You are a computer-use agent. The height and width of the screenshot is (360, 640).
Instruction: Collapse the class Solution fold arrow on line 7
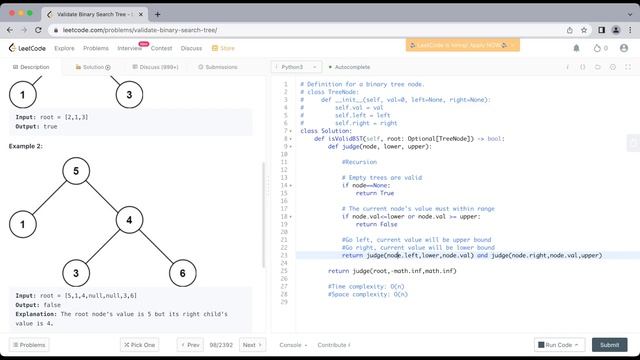tap(291, 131)
